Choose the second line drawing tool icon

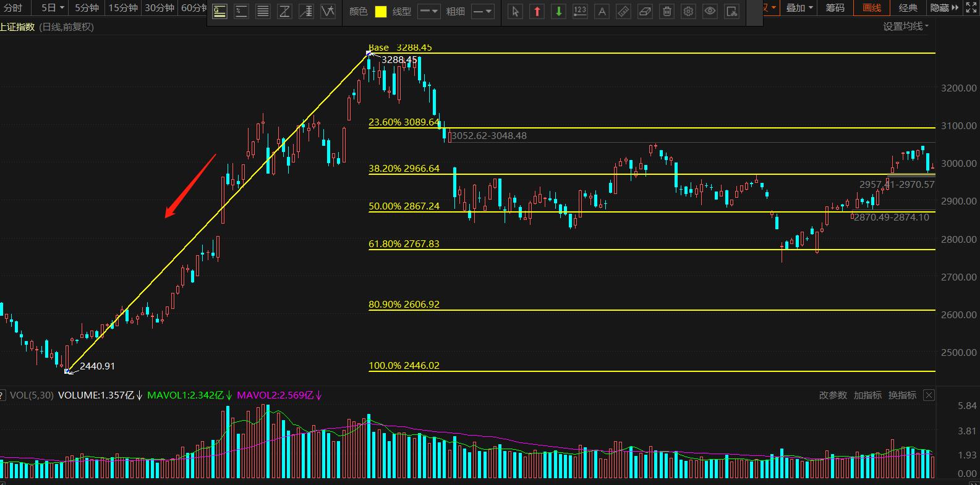241,11
